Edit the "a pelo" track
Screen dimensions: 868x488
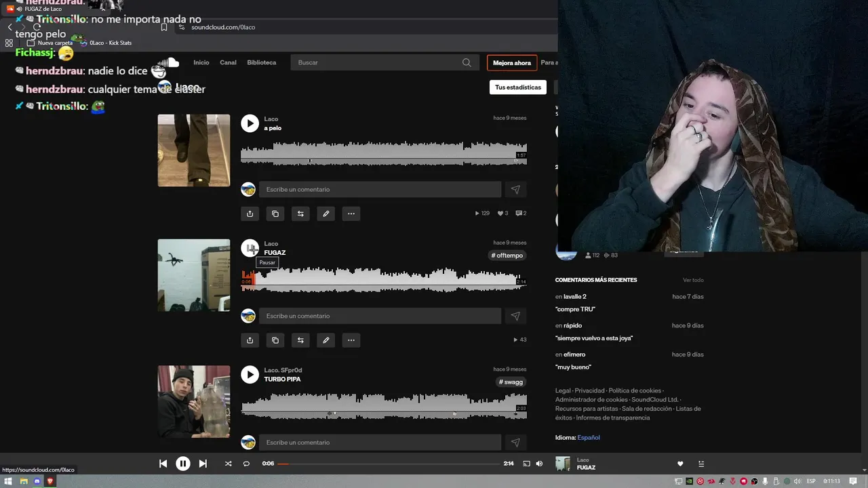point(326,213)
